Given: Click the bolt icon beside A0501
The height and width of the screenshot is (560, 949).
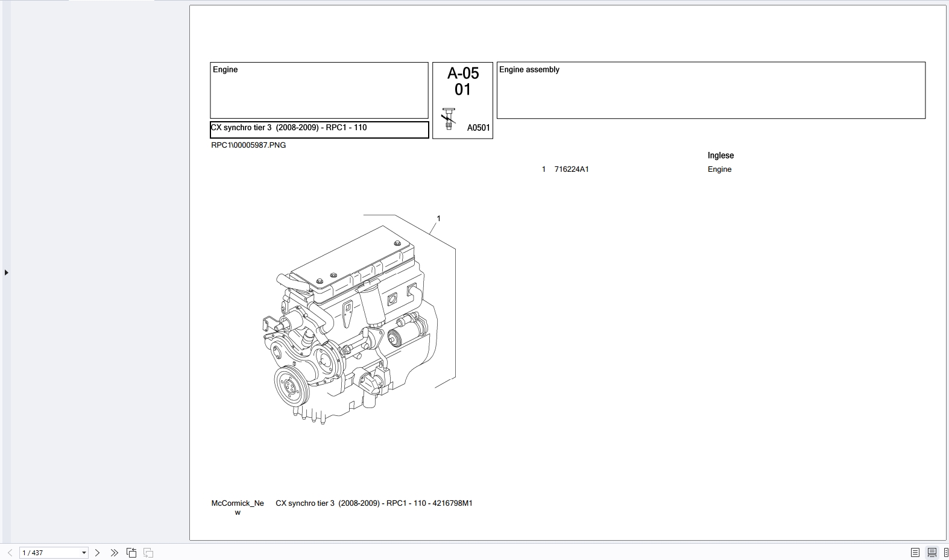Looking at the screenshot, I should pos(448,119).
